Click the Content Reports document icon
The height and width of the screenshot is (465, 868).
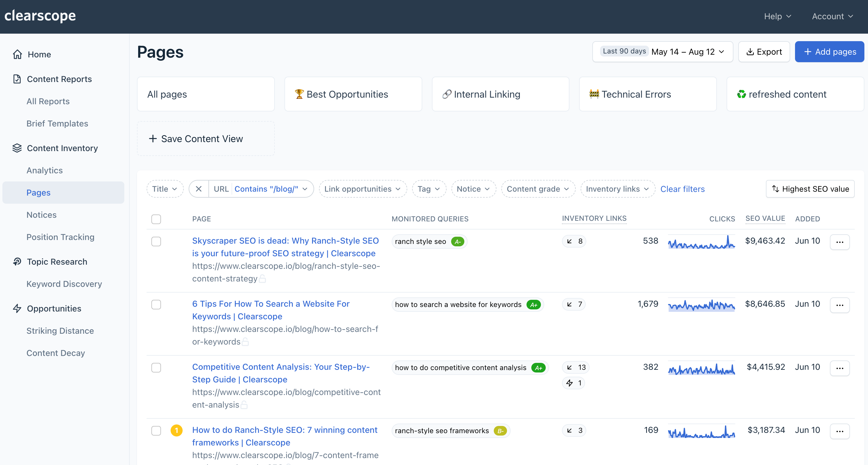click(17, 79)
